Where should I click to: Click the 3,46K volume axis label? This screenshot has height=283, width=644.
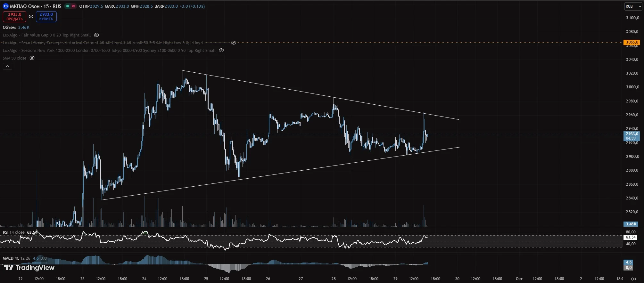(x=631, y=224)
